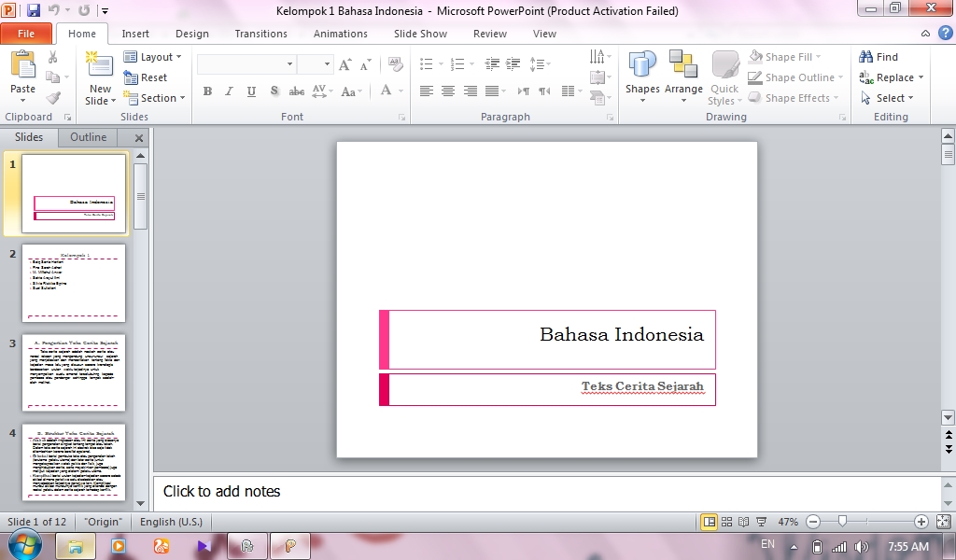The image size is (956, 560).
Task: Click the New Slide icon
Action: 99,65
